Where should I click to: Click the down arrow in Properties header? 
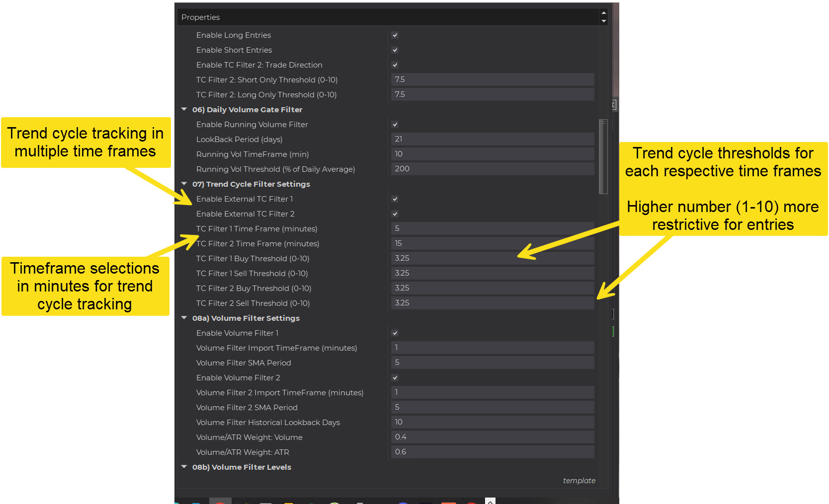pos(603,21)
